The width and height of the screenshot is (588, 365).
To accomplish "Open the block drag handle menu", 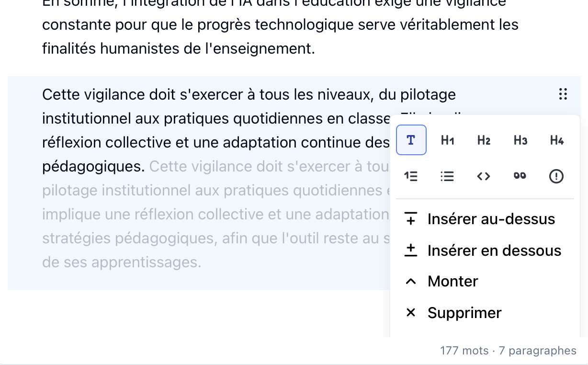I will 563,94.
